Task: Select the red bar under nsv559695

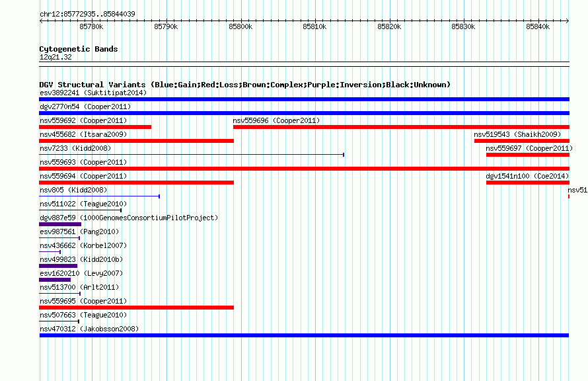Action: [137, 308]
